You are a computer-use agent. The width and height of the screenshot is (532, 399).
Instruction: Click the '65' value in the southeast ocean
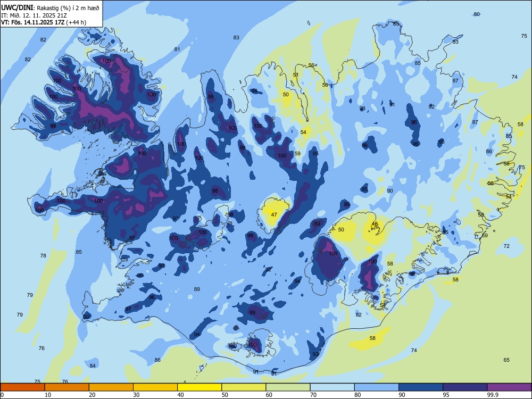tap(506, 360)
